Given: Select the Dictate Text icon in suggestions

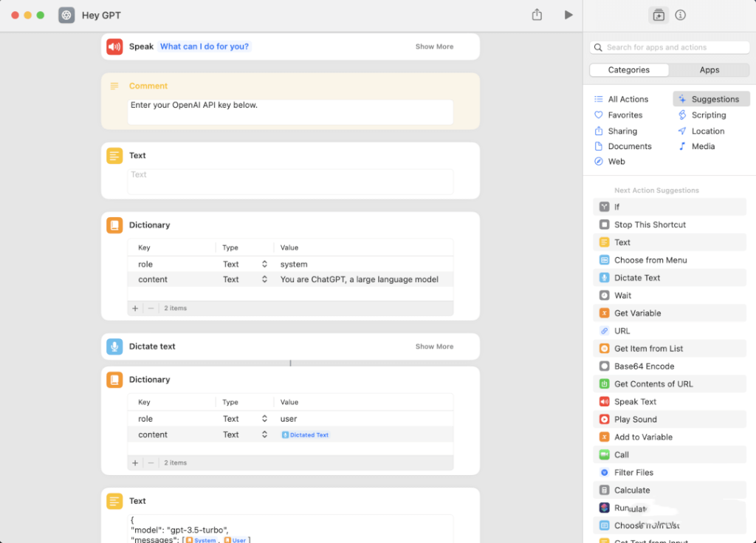Looking at the screenshot, I should (x=604, y=278).
